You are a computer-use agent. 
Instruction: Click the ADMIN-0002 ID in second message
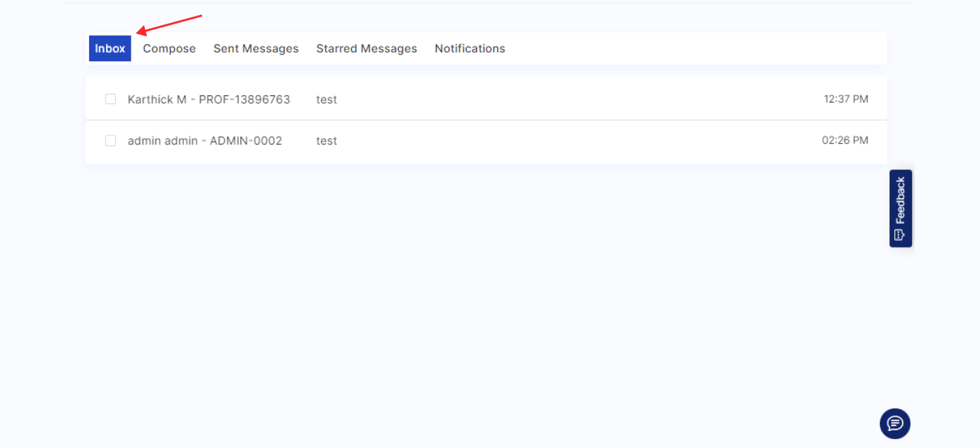pyautogui.click(x=246, y=141)
